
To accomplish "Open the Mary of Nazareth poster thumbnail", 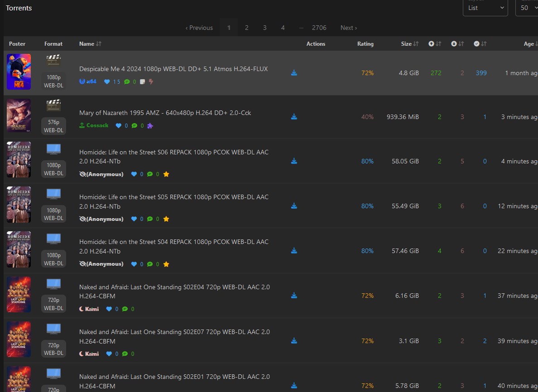I will [19, 115].
